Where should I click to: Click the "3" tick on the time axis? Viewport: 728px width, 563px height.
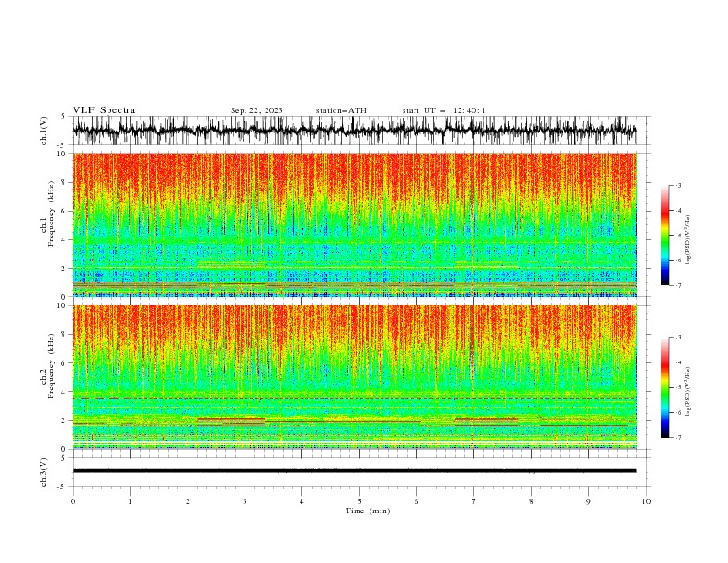point(245,501)
